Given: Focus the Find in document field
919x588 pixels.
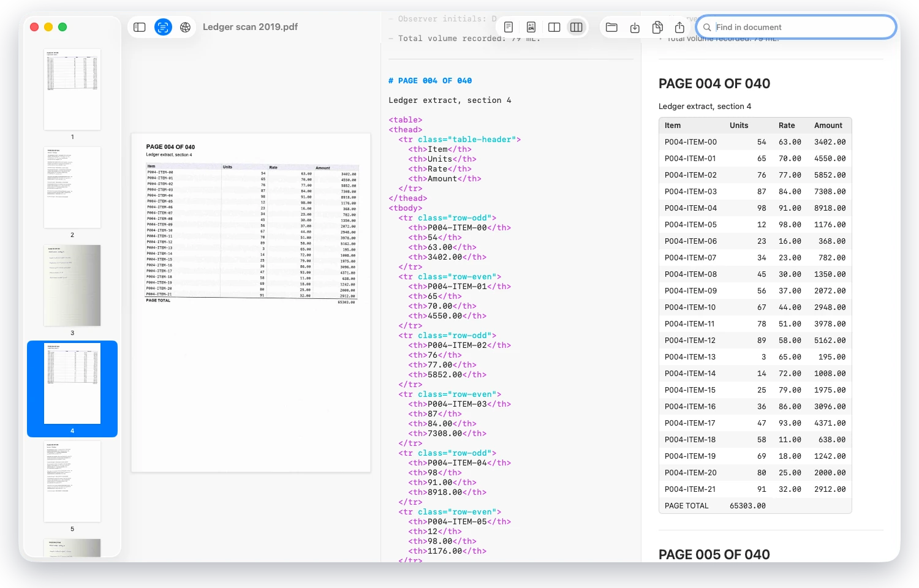Looking at the screenshot, I should [796, 27].
